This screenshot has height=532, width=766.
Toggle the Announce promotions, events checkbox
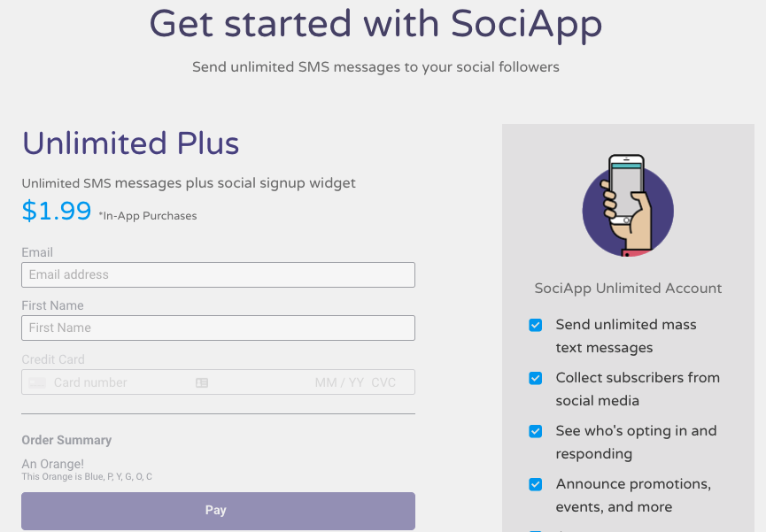coord(536,484)
